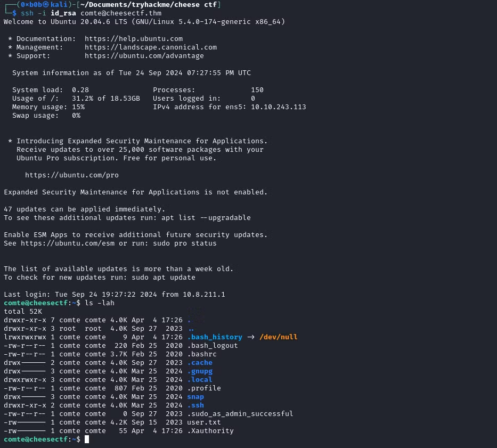This screenshot has width=497, height=448.
Task: Click the terminal cursor block at the prompt
Action: pos(87,439)
